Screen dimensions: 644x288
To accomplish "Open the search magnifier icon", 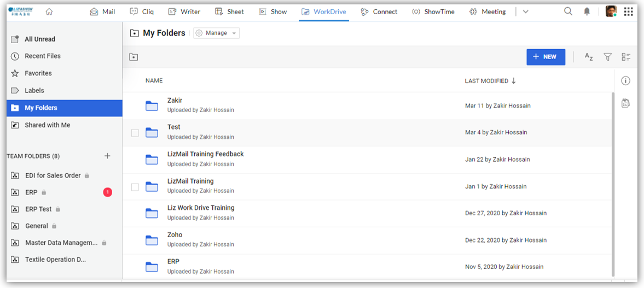I will click(x=568, y=11).
